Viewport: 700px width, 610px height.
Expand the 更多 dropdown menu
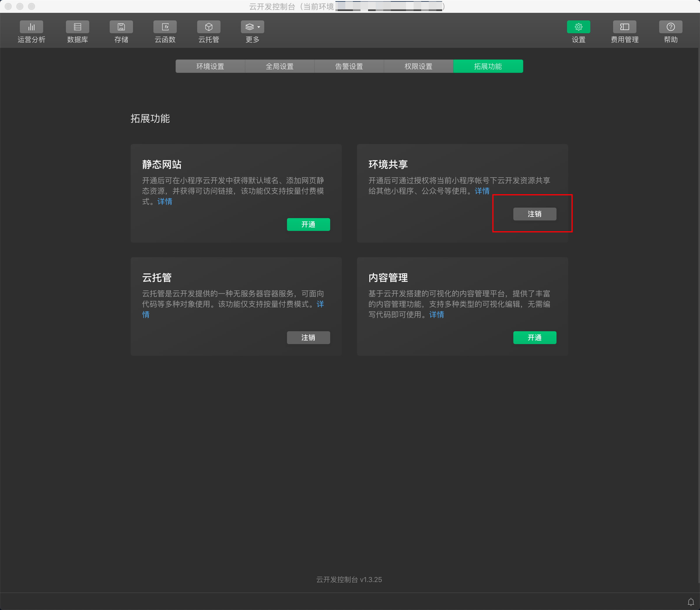point(253,27)
